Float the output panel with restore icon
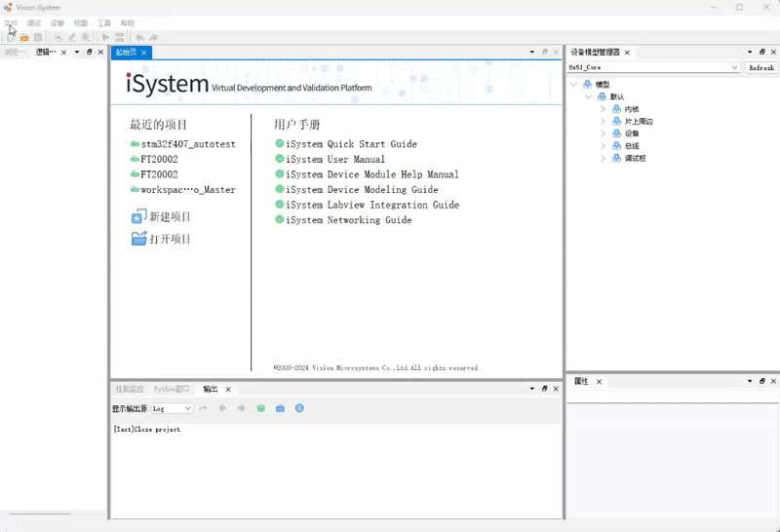780x532 pixels. 545,389
